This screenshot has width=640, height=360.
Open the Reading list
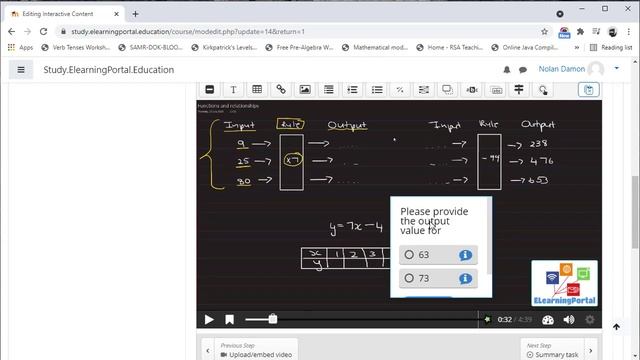pos(611,47)
